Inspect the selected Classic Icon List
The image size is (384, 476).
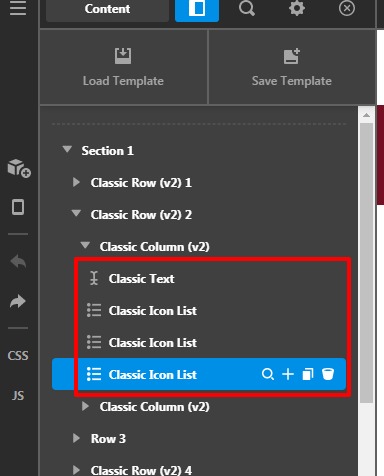click(x=268, y=374)
